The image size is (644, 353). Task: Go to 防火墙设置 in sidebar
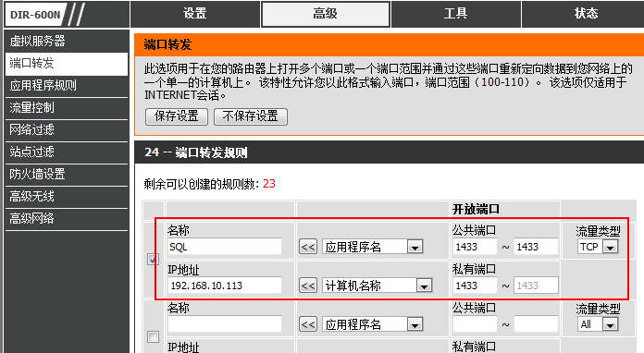67,175
